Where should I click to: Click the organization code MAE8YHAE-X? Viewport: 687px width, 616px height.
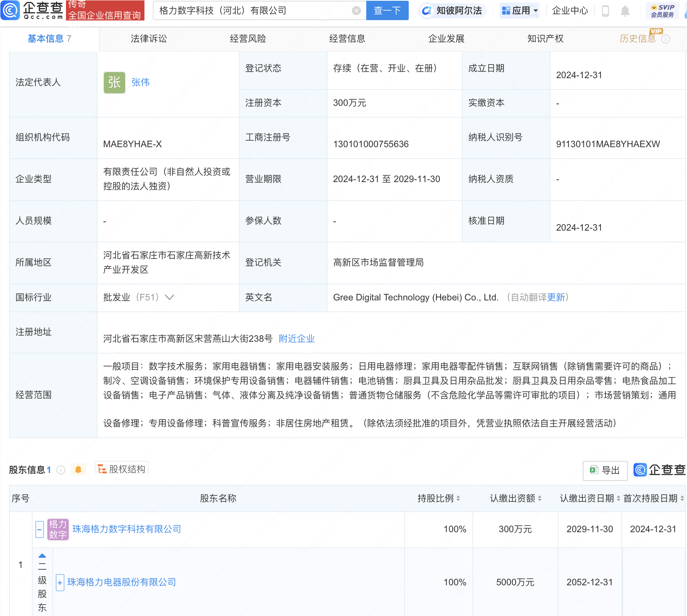132,144
